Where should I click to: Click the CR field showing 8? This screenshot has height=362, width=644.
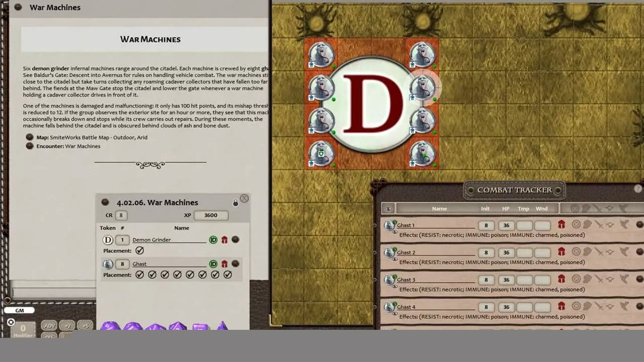point(121,215)
